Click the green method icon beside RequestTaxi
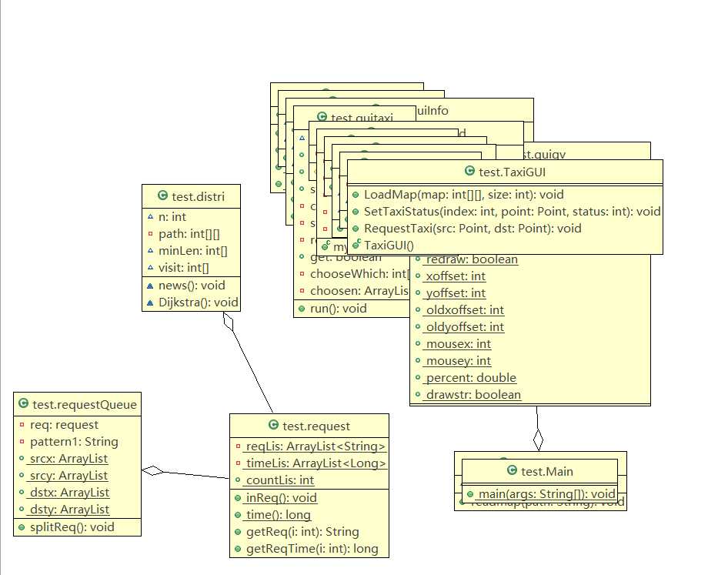The width and height of the screenshot is (728, 575). (x=356, y=229)
